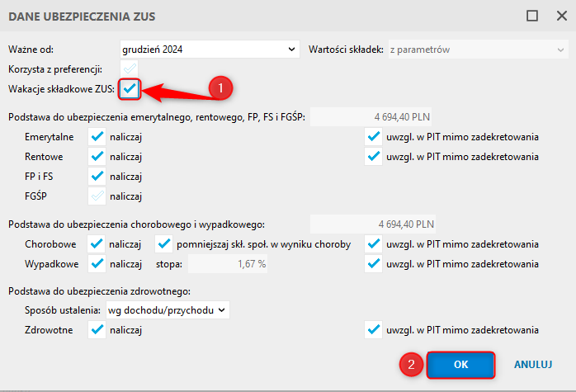576x392 pixels.
Task: Click the Wypadkowe stopa percentage field
Action: [x=228, y=264]
